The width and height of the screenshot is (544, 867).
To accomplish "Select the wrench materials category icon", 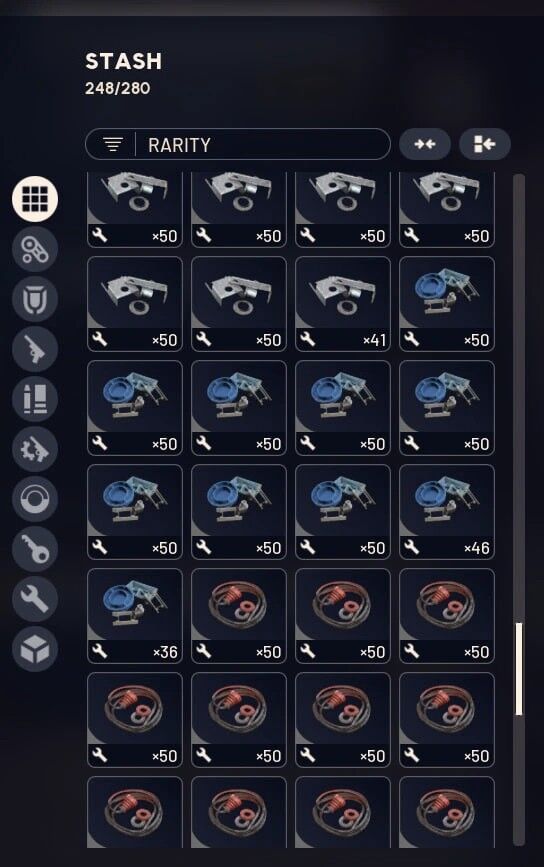I will coord(35,599).
